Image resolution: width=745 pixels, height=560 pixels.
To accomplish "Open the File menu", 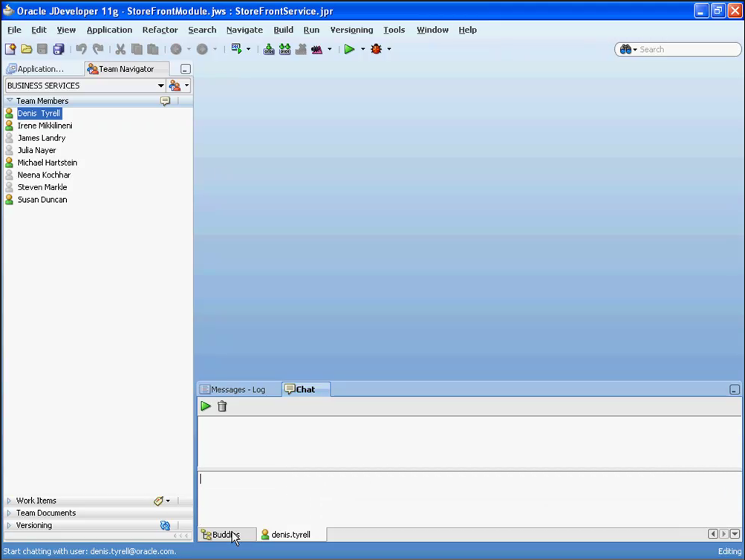I will (14, 30).
